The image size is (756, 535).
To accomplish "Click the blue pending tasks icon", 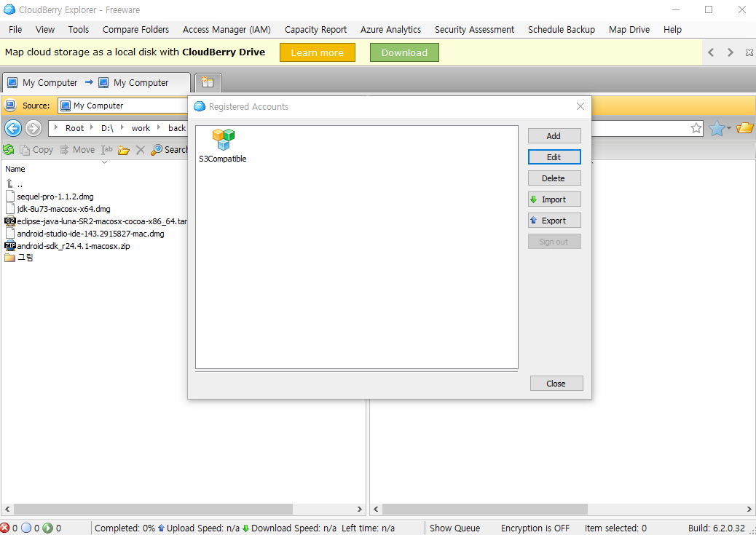I will (26, 528).
